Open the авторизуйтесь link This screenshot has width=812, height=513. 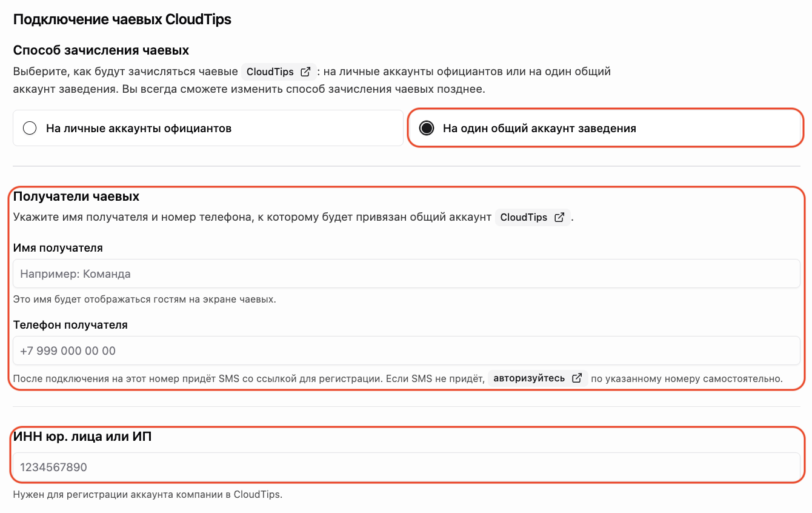click(x=529, y=378)
